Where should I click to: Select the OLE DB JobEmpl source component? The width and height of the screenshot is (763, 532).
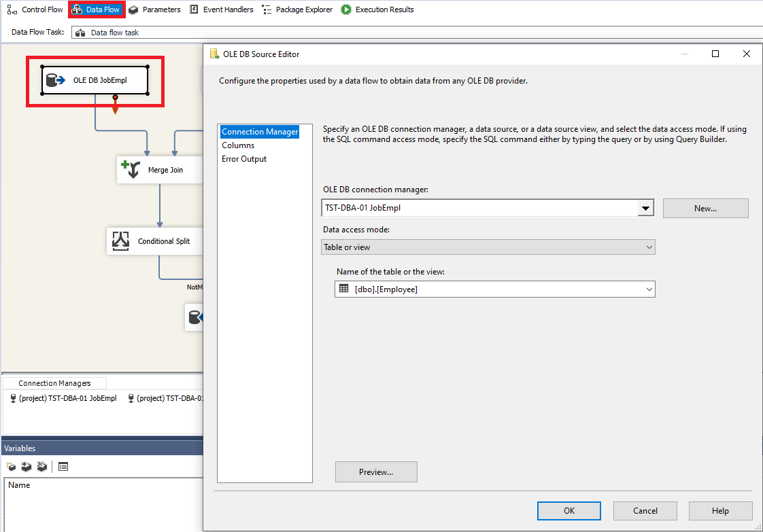tap(95, 79)
